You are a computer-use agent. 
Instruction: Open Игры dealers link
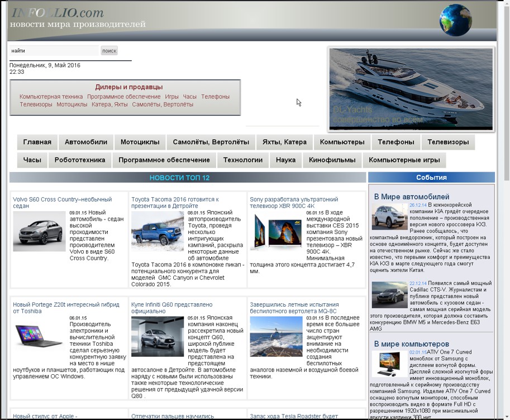[171, 97]
